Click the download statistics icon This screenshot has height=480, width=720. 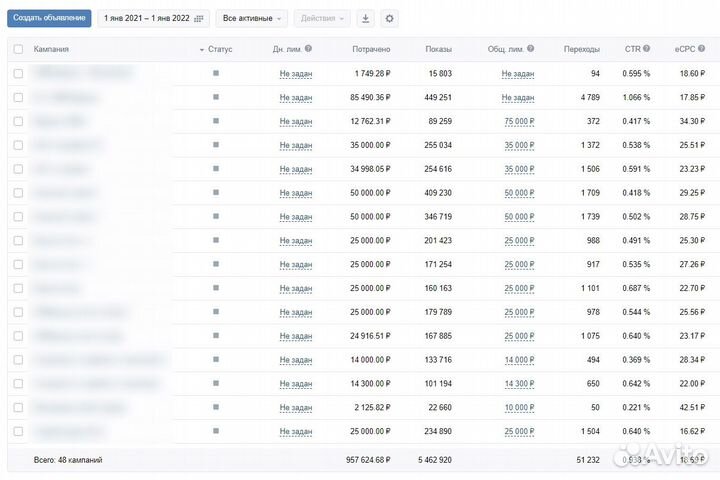(x=365, y=19)
